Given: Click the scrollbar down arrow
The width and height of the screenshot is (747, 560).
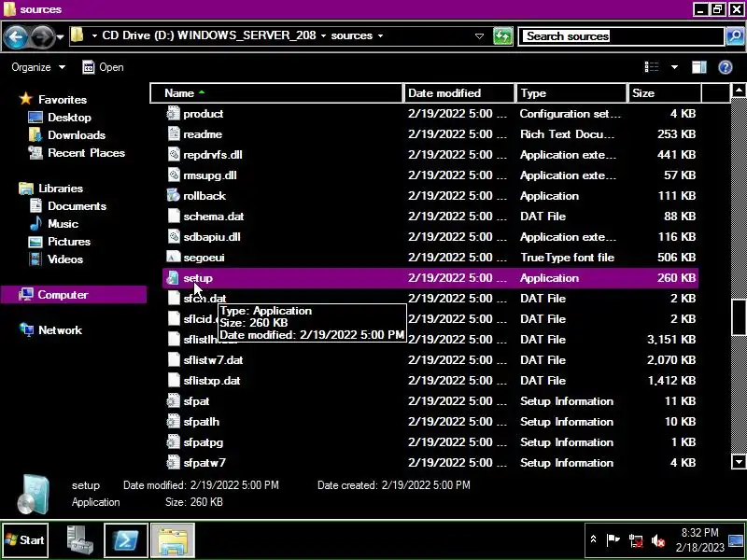Looking at the screenshot, I should (739, 461).
